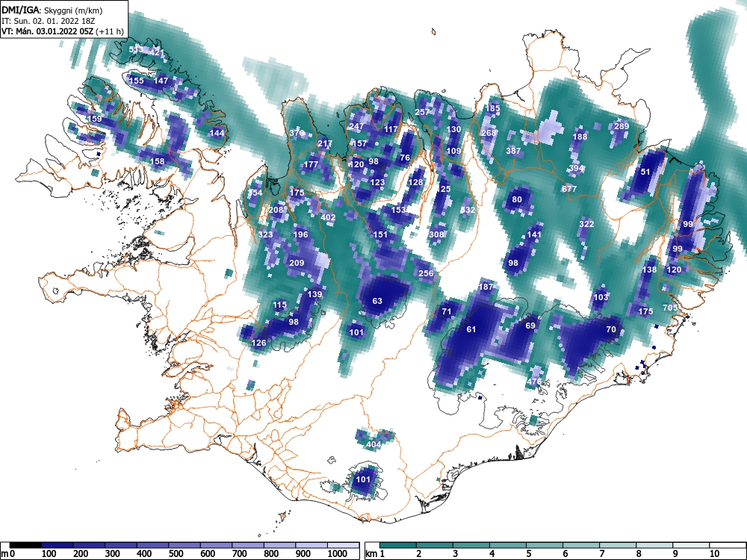This screenshot has height=560, width=747.
Task: Click the visibility value 308
Action: (436, 234)
